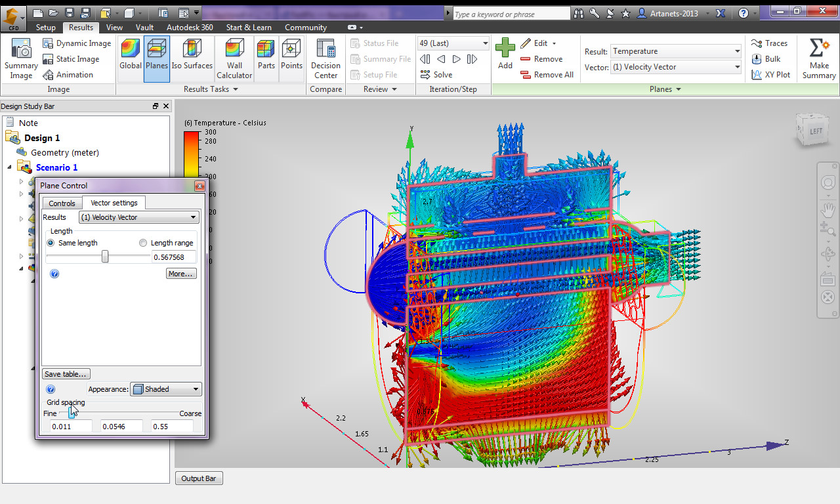Viewport: 840px width, 504px height.
Task: Click the Solve button in Iteration/Step
Action: pyautogui.click(x=436, y=75)
